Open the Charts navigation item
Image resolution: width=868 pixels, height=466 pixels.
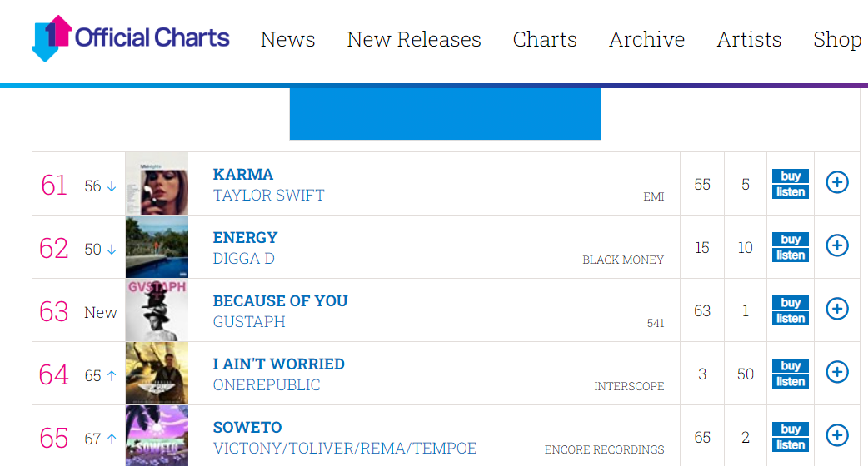coord(545,39)
